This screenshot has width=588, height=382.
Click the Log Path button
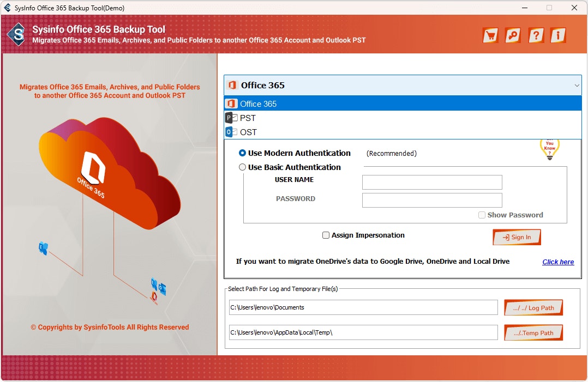coord(533,307)
